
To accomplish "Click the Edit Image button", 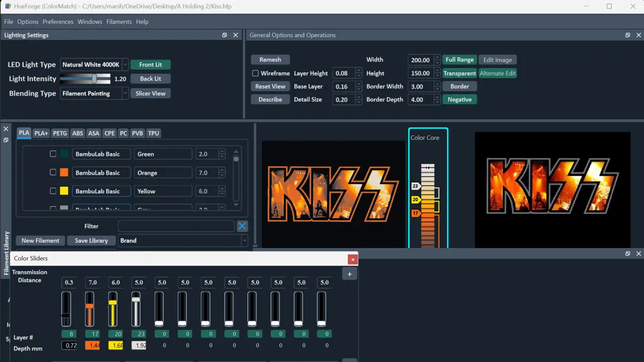I will tap(497, 59).
